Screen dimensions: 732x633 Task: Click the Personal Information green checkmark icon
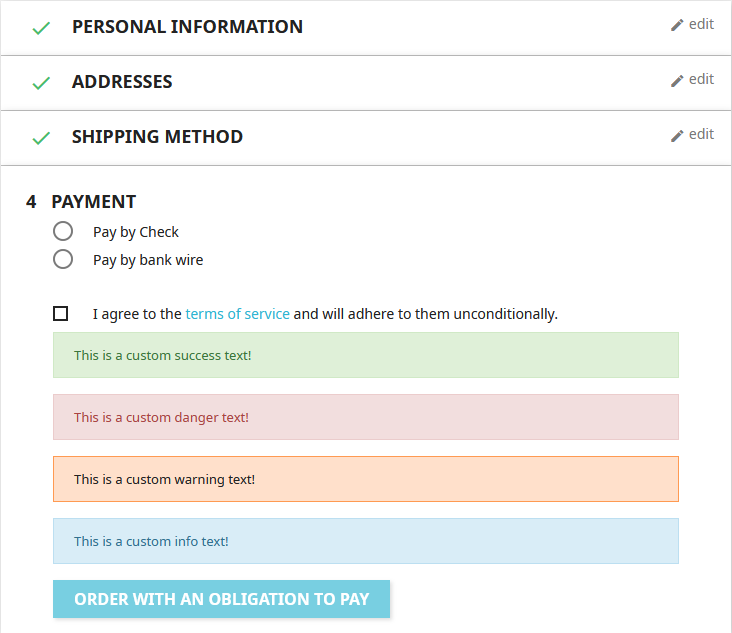(x=41, y=28)
